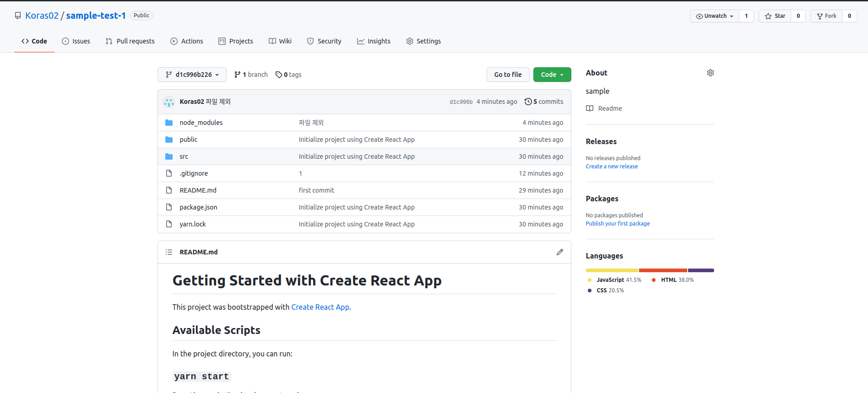
Task: Click the public folder icon
Action: pos(169,140)
